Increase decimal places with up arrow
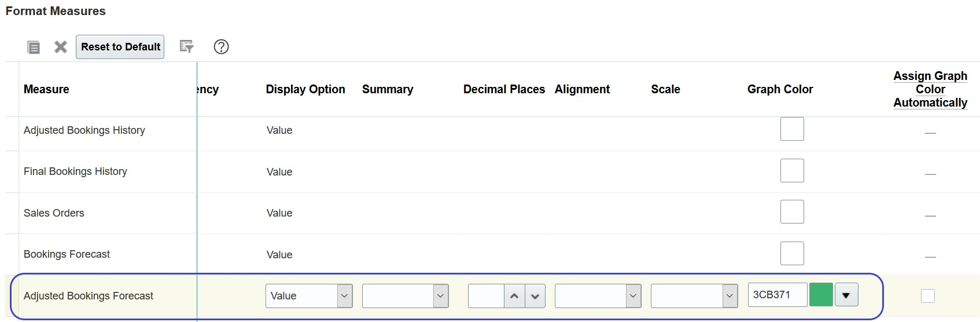 514,296
